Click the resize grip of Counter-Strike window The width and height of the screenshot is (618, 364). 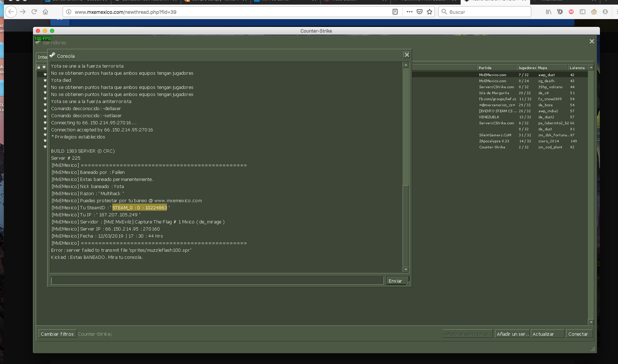593,349
